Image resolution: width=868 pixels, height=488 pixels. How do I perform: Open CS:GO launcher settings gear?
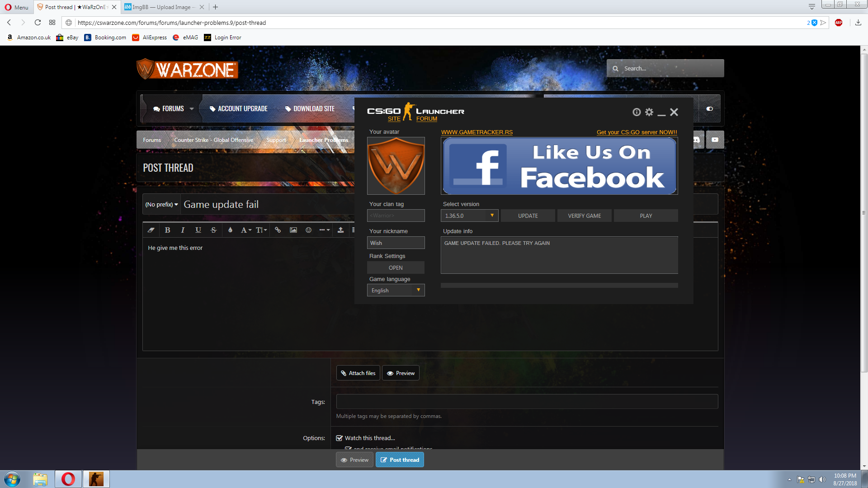click(x=649, y=112)
